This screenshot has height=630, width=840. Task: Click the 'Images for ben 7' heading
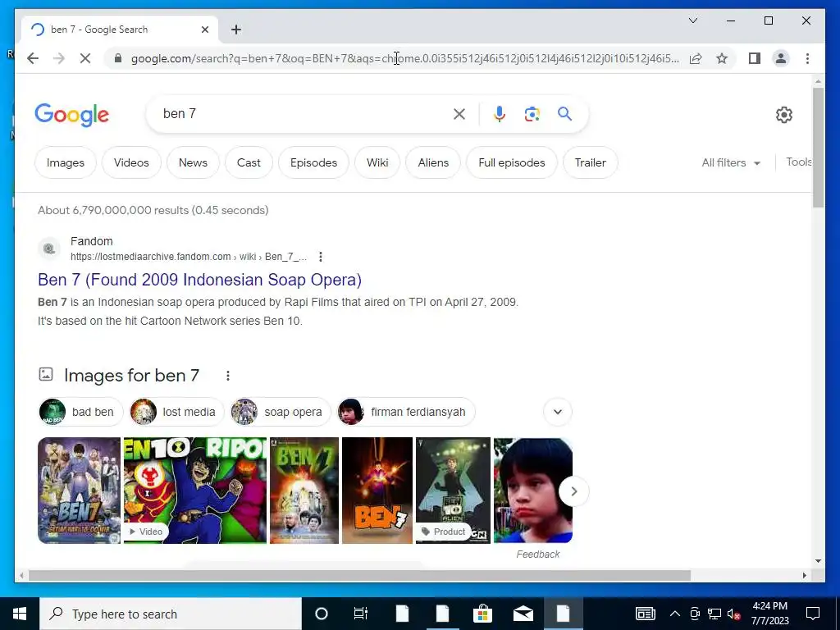click(x=131, y=376)
